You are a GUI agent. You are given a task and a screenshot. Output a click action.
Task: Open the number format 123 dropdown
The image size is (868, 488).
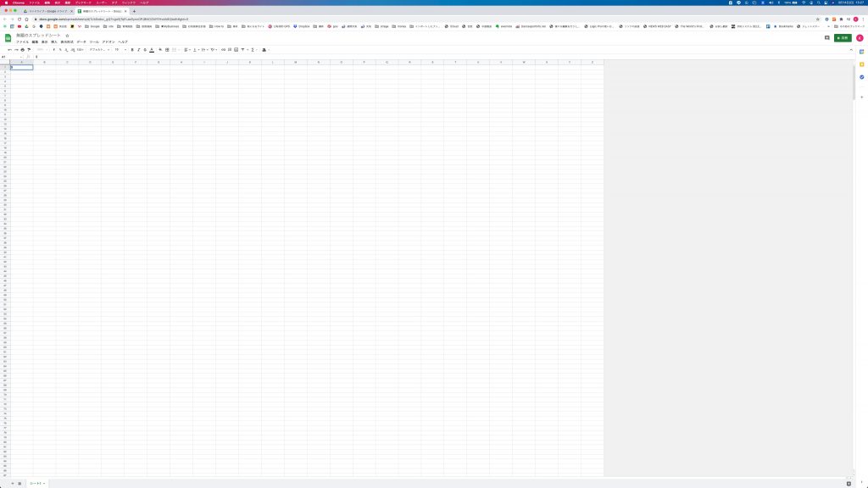[x=80, y=49]
